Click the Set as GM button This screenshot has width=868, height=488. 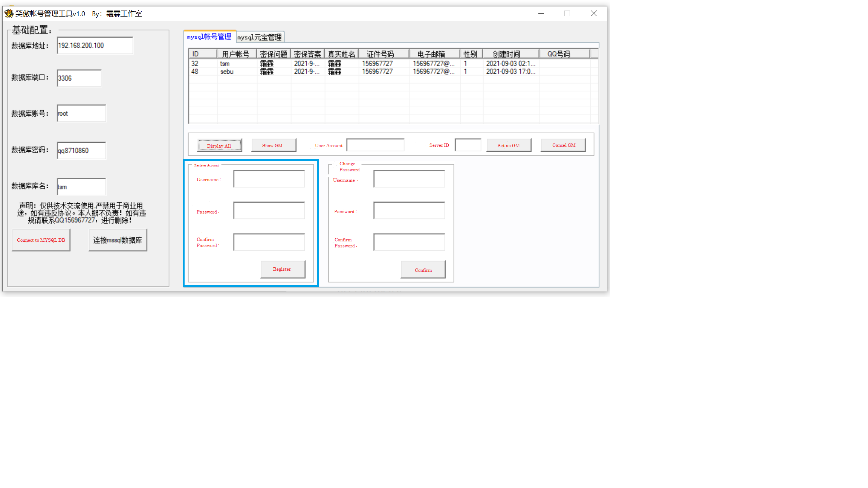coord(509,145)
